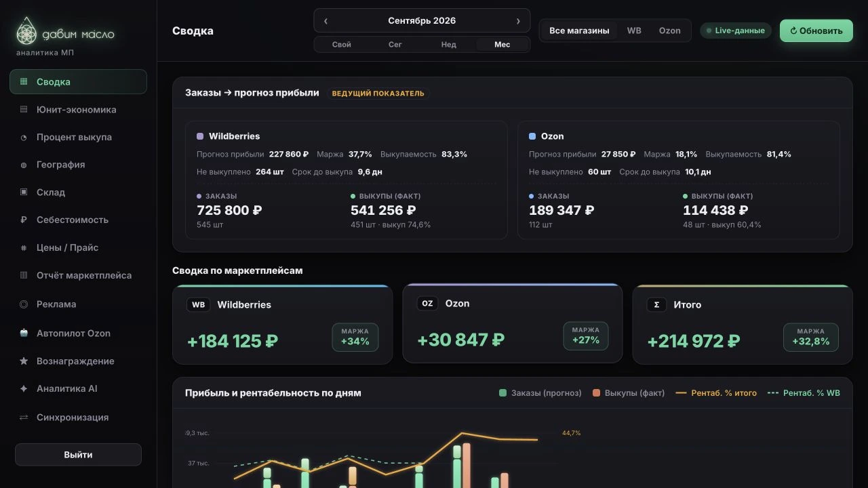
Task: Toggle Рентаб. % WB legend line
Action: coord(804,393)
